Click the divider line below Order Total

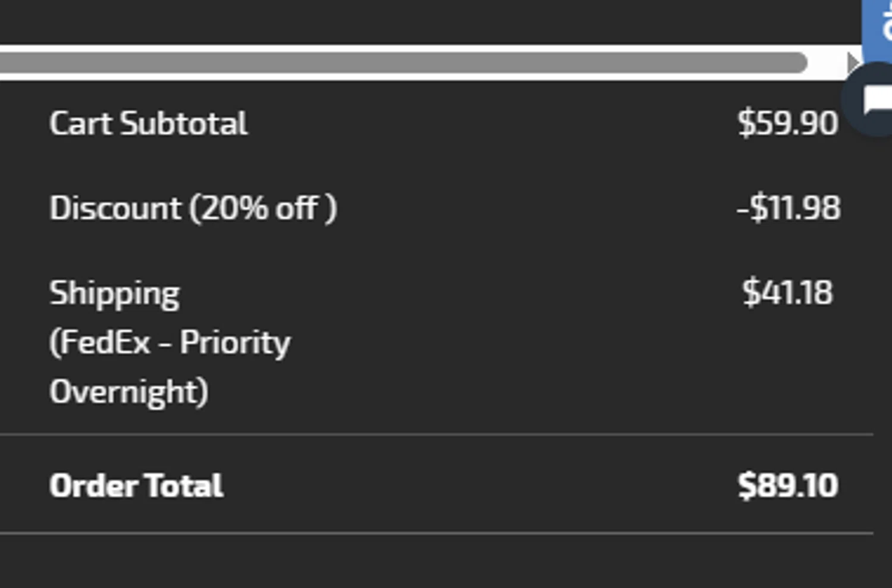click(436, 533)
